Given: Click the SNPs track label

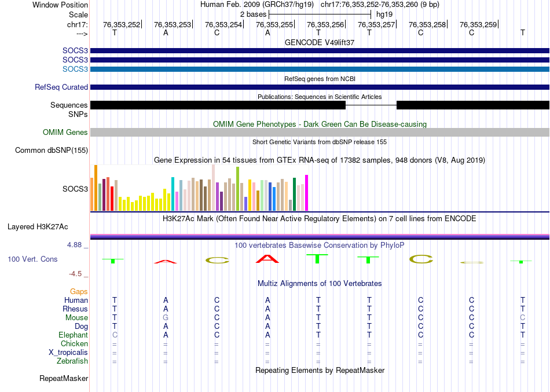Looking at the screenshot, I should [x=78, y=115].
